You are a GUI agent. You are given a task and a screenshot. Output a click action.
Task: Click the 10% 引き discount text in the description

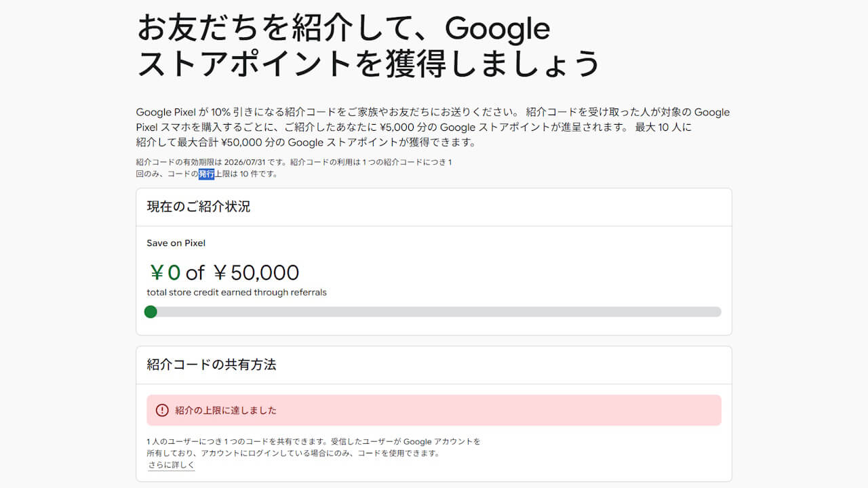pyautogui.click(x=233, y=113)
